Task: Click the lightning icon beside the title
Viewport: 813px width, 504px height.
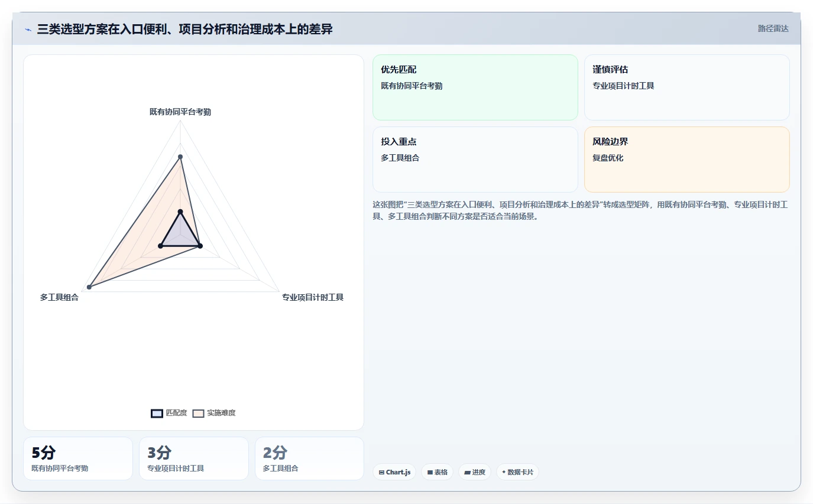Action: [28, 29]
